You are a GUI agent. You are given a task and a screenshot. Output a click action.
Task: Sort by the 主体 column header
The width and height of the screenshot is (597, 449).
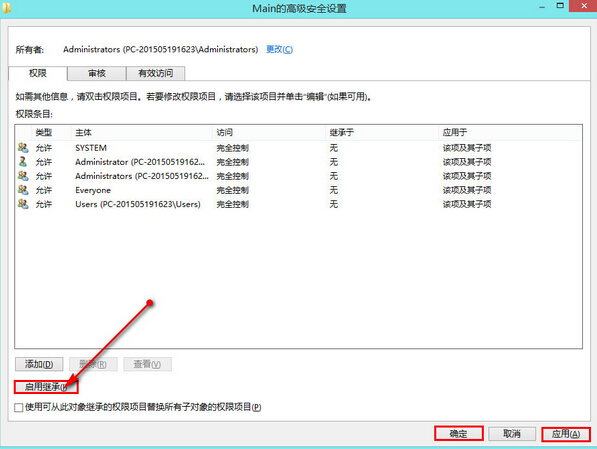[x=141, y=133]
